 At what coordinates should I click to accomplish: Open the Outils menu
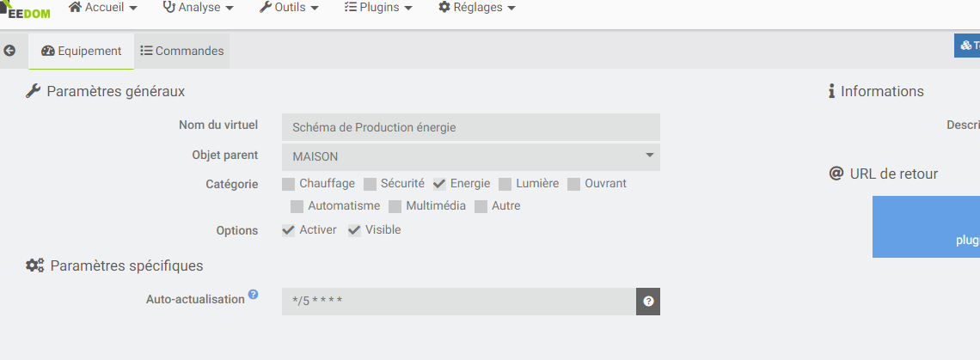(x=289, y=8)
